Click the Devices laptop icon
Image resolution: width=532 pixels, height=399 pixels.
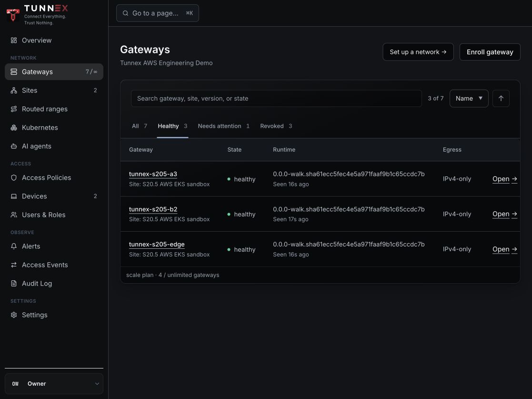click(x=13, y=196)
